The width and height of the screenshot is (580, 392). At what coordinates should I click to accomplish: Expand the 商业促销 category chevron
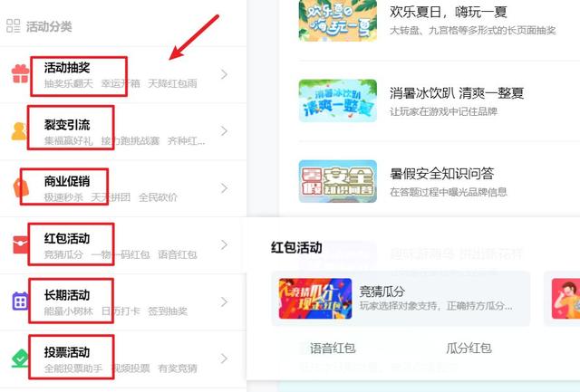[x=224, y=188]
